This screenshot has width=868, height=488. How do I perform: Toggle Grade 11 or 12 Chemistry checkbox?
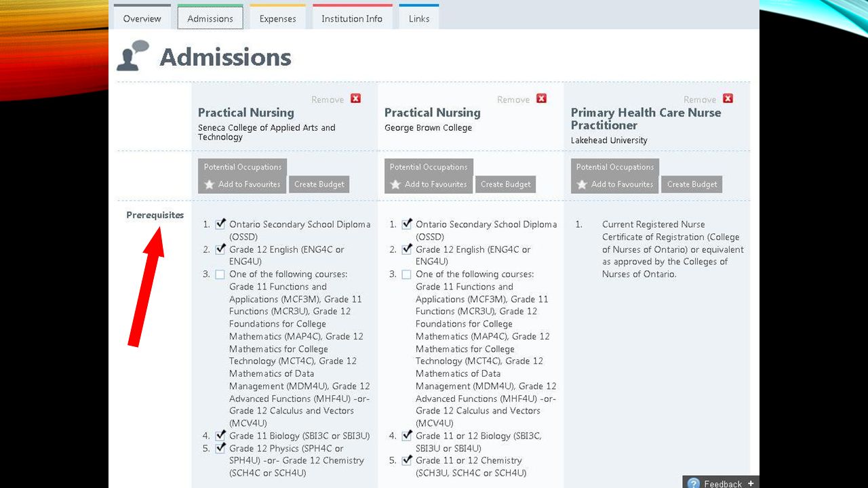click(x=406, y=460)
